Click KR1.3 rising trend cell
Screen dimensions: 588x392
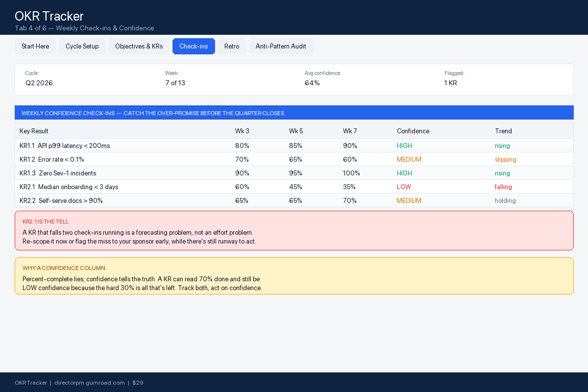coord(502,173)
